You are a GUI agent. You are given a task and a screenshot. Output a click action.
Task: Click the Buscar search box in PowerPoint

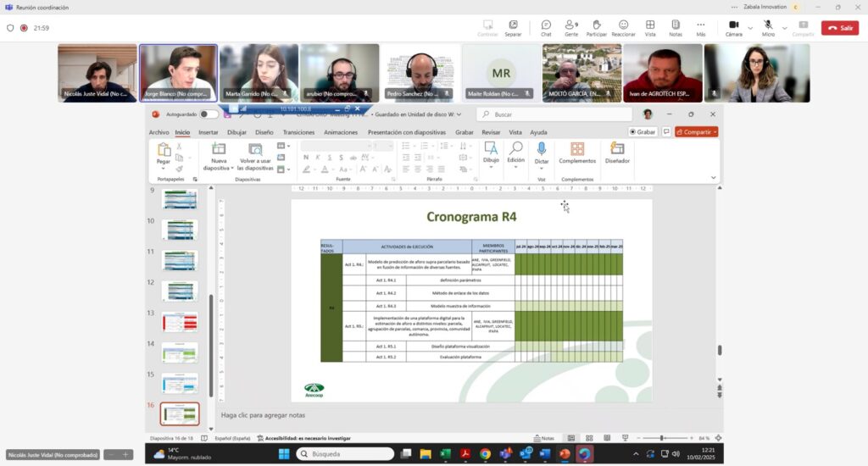[x=554, y=114]
